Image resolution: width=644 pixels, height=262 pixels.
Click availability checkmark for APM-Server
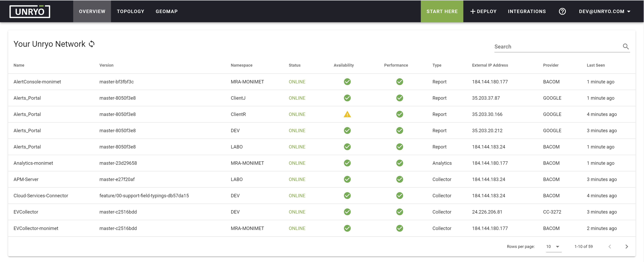click(x=347, y=179)
